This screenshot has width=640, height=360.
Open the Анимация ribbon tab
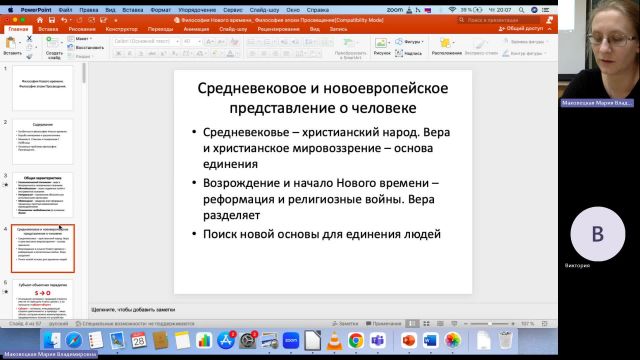[x=196, y=29]
